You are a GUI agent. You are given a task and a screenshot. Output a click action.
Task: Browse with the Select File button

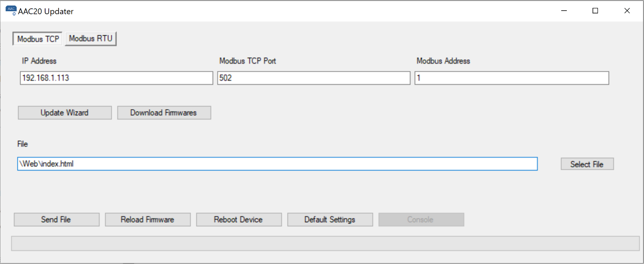[587, 164]
